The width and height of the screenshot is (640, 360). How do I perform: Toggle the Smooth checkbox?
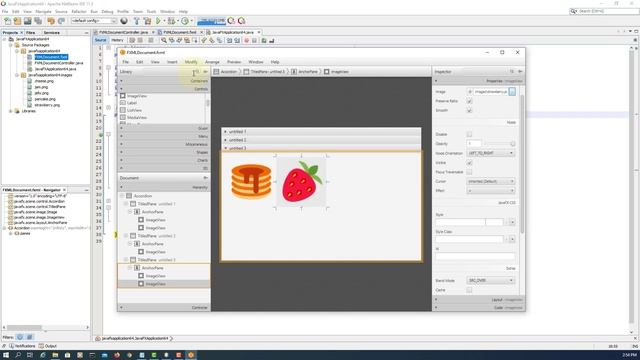(469, 110)
